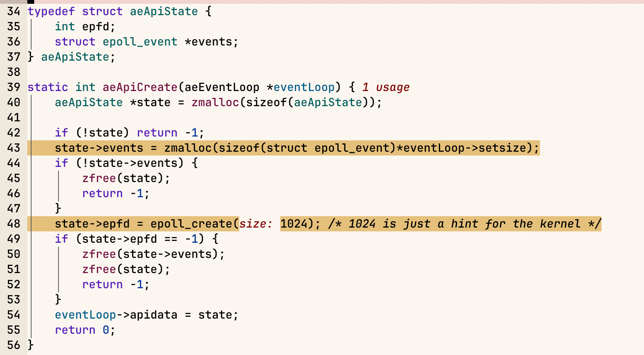Click the setsize field on highlighted line 43

pyautogui.click(x=502, y=148)
